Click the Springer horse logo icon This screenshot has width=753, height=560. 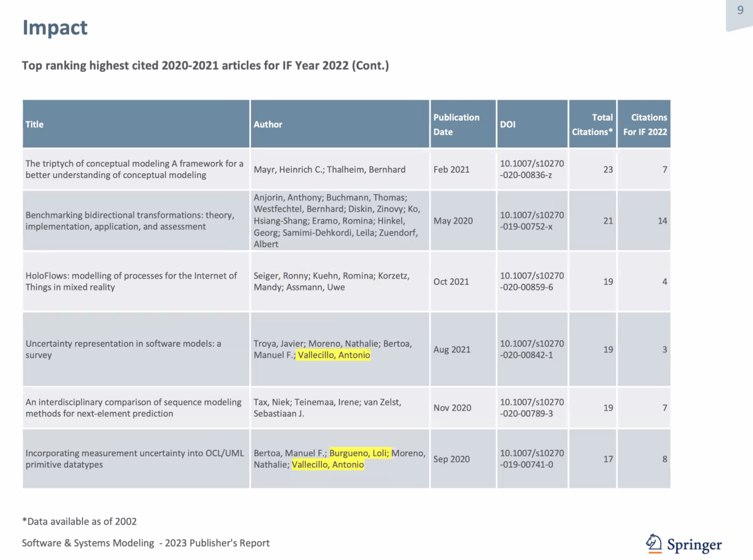(654, 543)
